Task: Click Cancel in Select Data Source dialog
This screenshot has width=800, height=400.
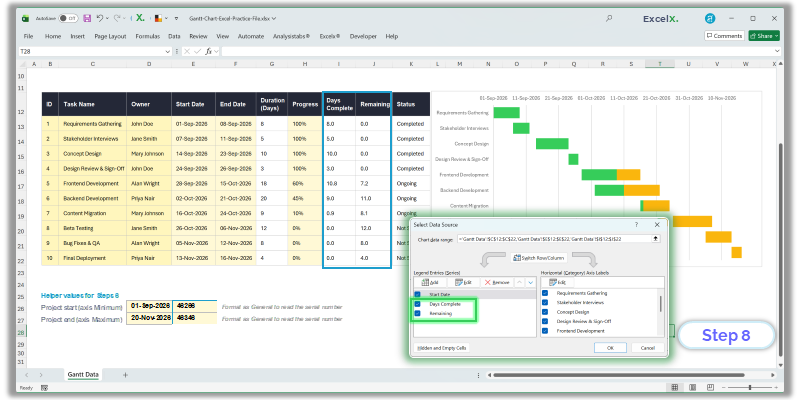Action: click(647, 347)
